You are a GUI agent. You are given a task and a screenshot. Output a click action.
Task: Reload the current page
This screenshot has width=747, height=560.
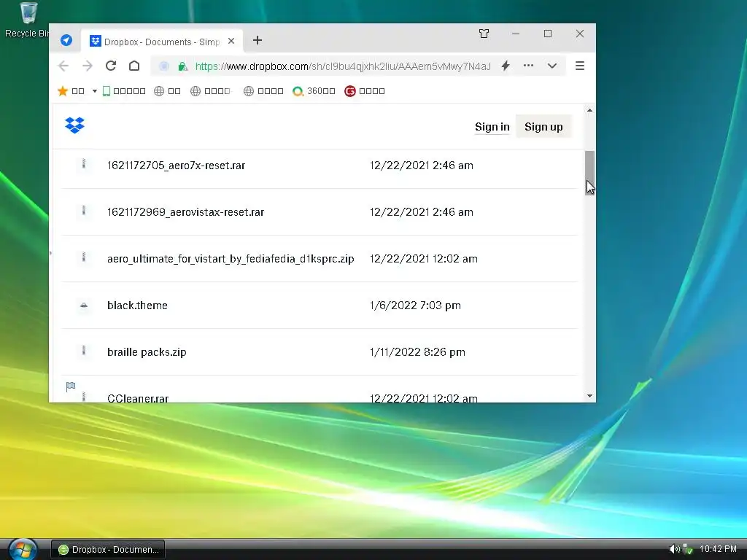pos(111,66)
